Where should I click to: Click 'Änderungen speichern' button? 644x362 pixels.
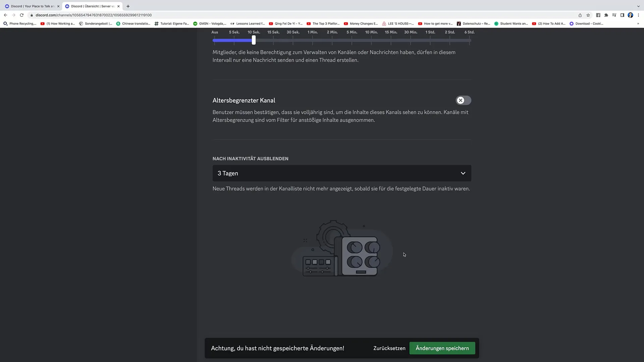[x=442, y=348]
